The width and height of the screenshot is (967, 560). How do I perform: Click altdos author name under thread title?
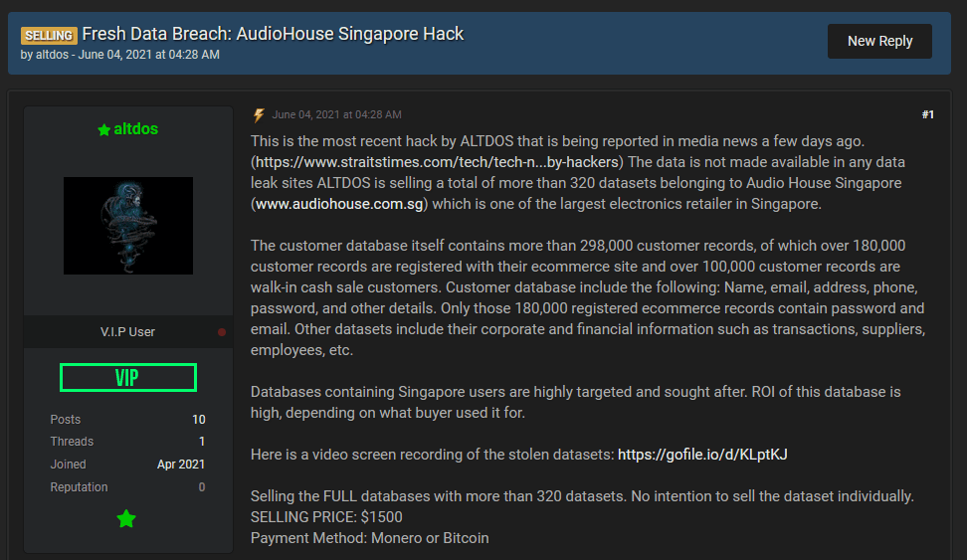pyautogui.click(x=52, y=55)
